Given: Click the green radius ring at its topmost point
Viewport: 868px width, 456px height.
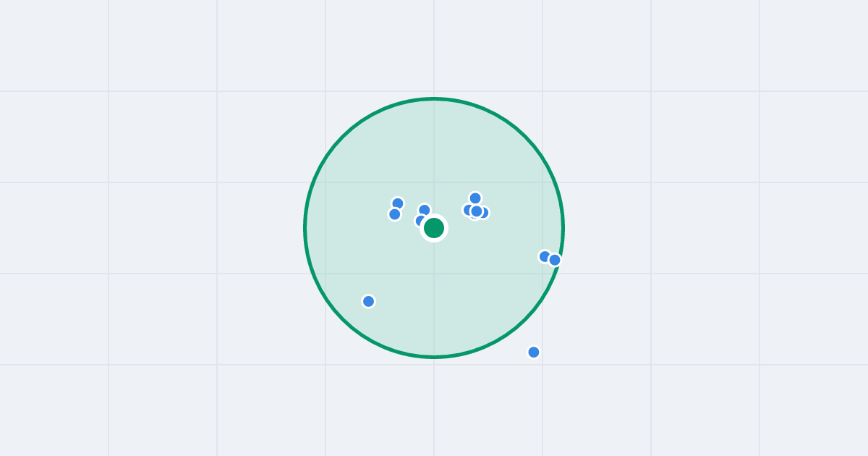Looking at the screenshot, I should click(434, 98).
